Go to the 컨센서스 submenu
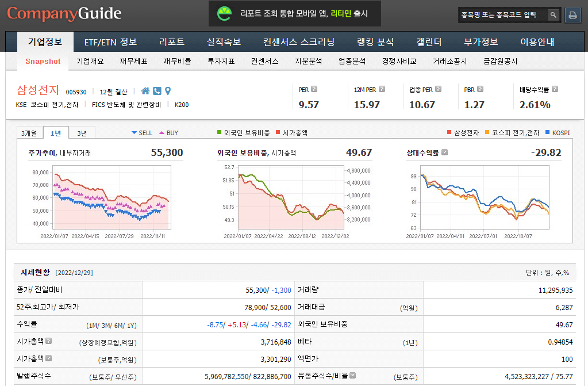This screenshot has height=386, width=588. [265, 61]
